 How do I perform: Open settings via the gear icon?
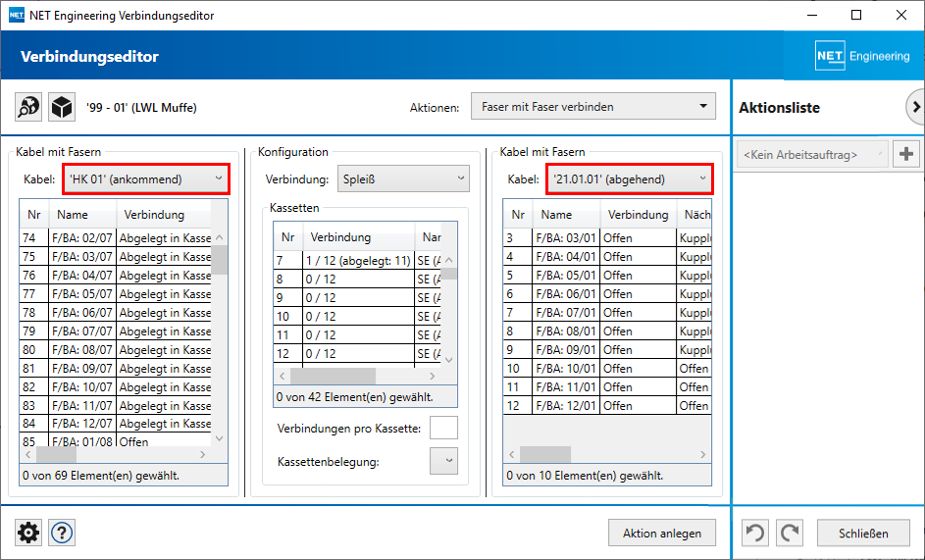(29, 533)
